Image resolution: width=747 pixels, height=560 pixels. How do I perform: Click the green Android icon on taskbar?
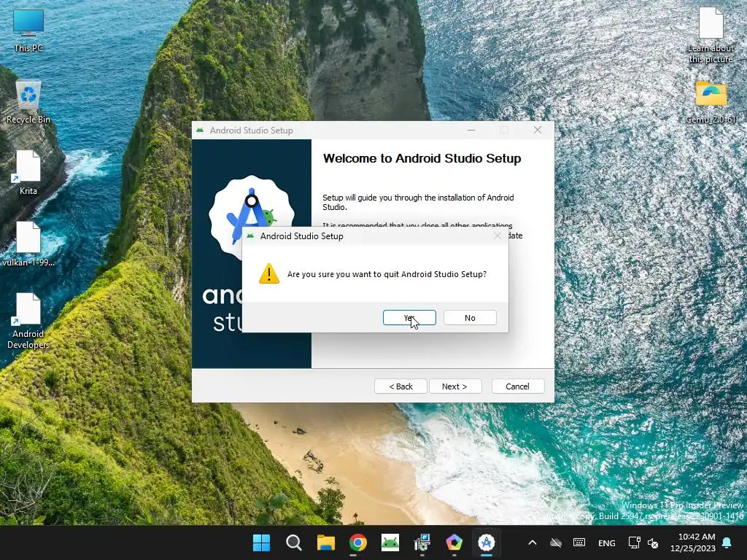pyautogui.click(x=390, y=542)
